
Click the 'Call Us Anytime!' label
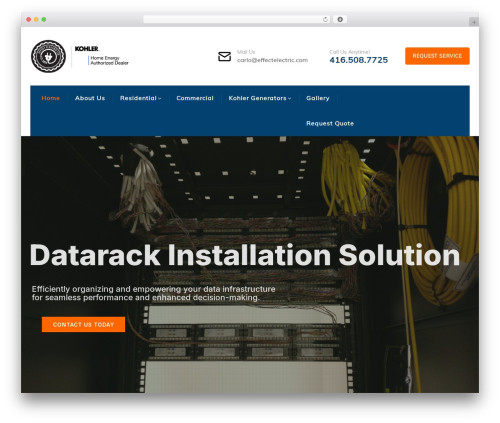[x=350, y=52]
